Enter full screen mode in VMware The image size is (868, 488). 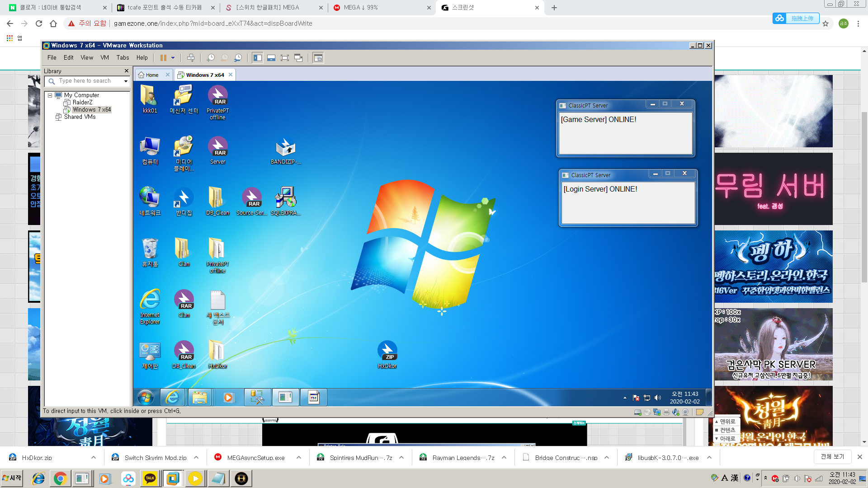coord(285,58)
